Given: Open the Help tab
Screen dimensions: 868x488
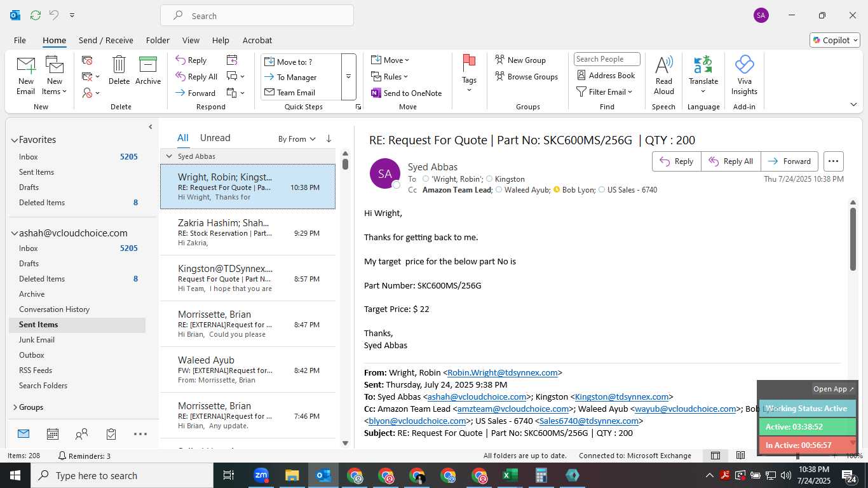Looking at the screenshot, I should 220,40.
